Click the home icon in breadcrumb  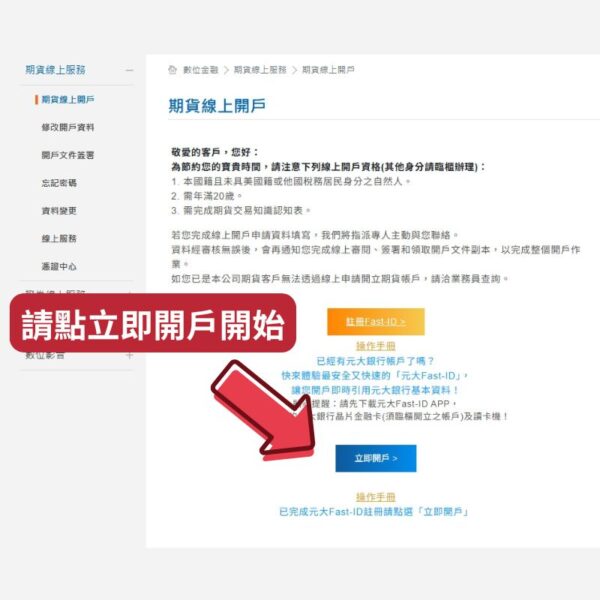173,70
